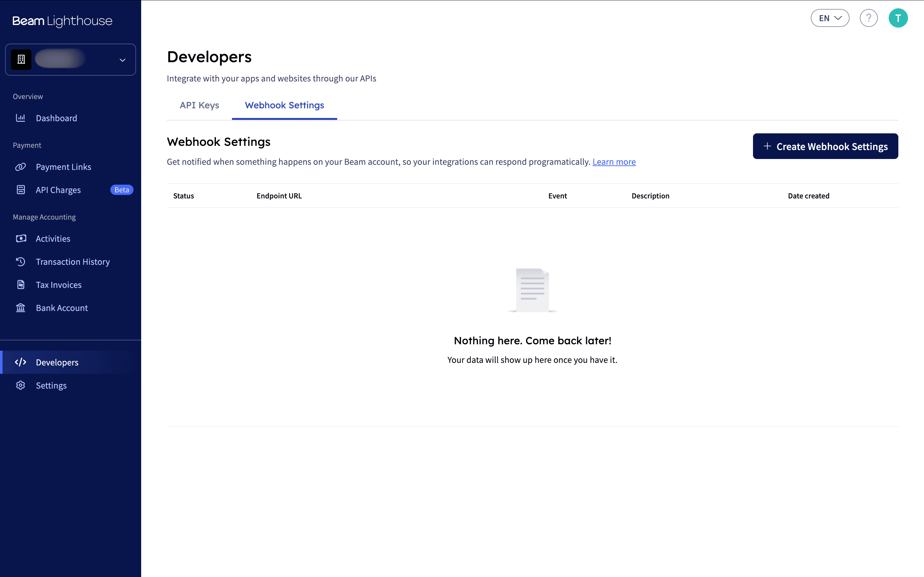Open the EN language dropdown
924x577 pixels.
click(x=830, y=18)
